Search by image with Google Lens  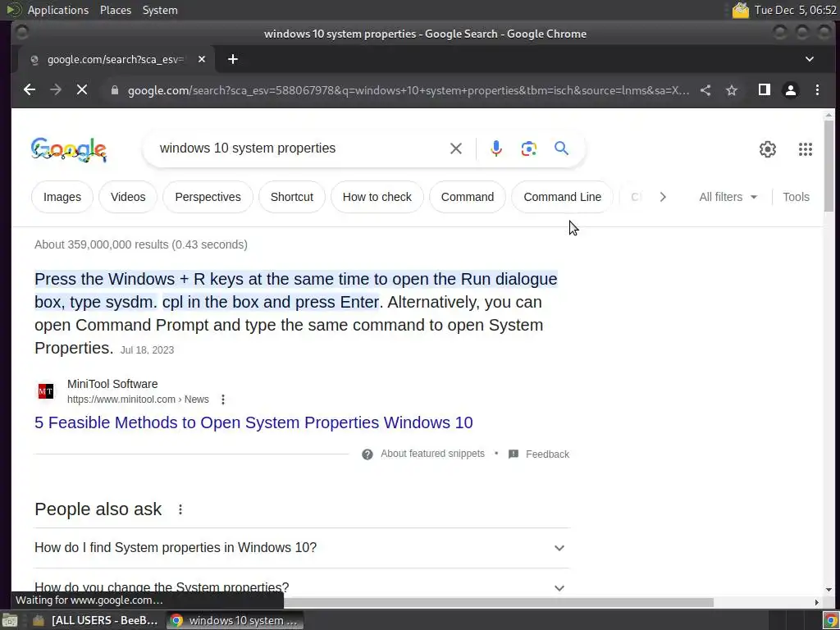(x=529, y=148)
